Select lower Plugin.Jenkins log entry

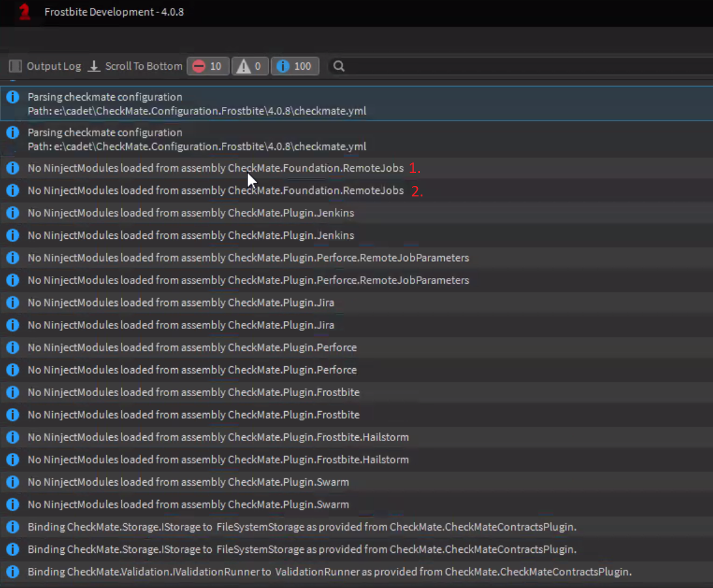[356, 236]
